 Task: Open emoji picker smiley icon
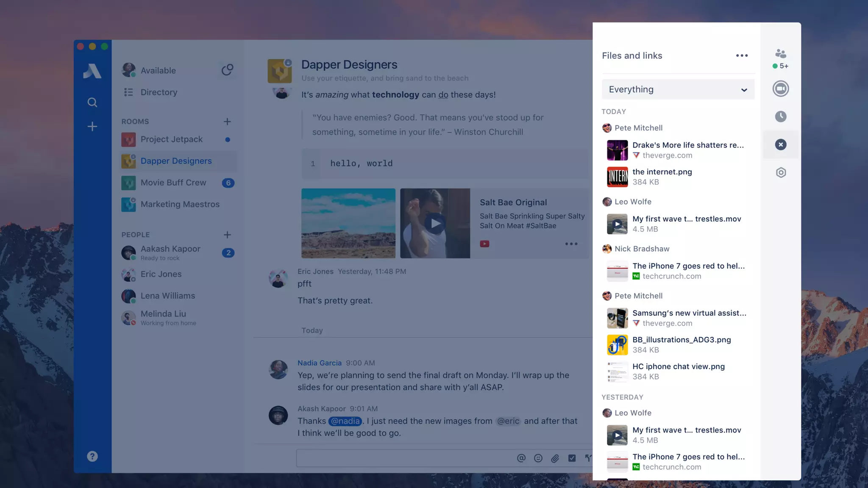pyautogui.click(x=538, y=458)
